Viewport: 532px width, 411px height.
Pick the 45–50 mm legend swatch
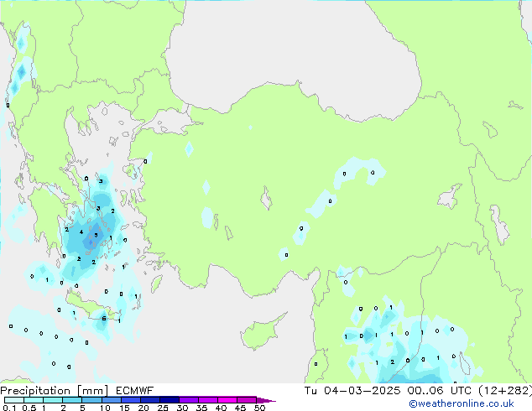click(247, 400)
